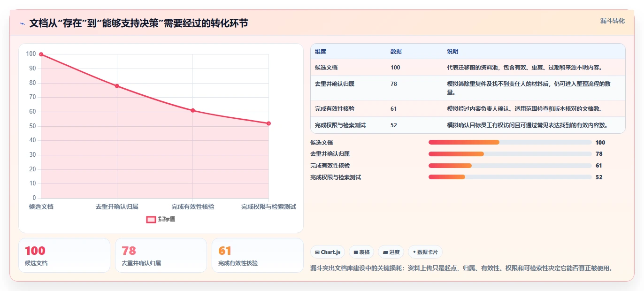The height and width of the screenshot is (291, 644).
Task: Click the 完成权限与检索测试 label in the progress list
Action: pyautogui.click(x=336, y=177)
